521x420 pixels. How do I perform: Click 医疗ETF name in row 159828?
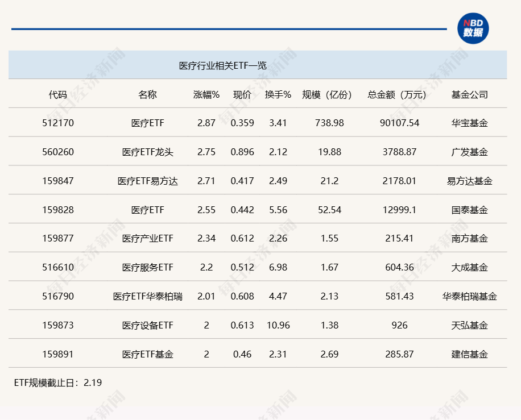(147, 210)
